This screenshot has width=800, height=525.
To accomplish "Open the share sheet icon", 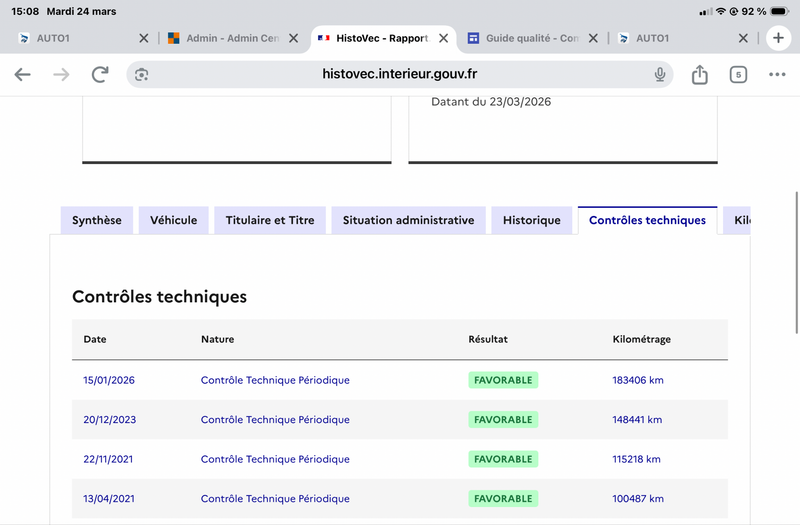I will (x=700, y=75).
